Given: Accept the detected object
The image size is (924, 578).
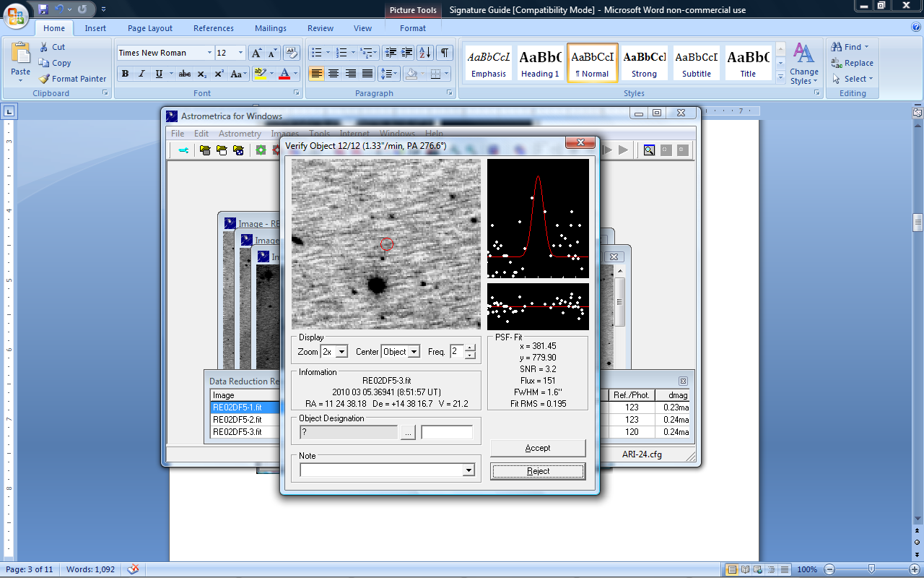Looking at the screenshot, I should 538,448.
